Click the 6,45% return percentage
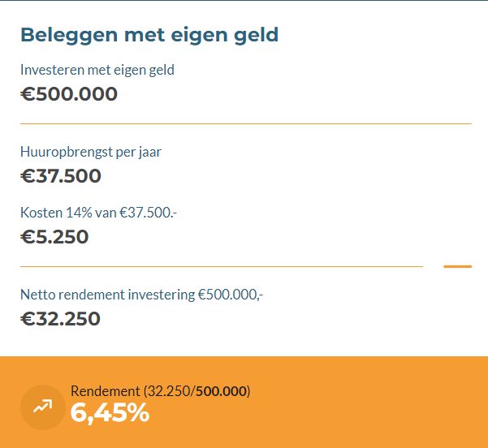 click(x=110, y=413)
